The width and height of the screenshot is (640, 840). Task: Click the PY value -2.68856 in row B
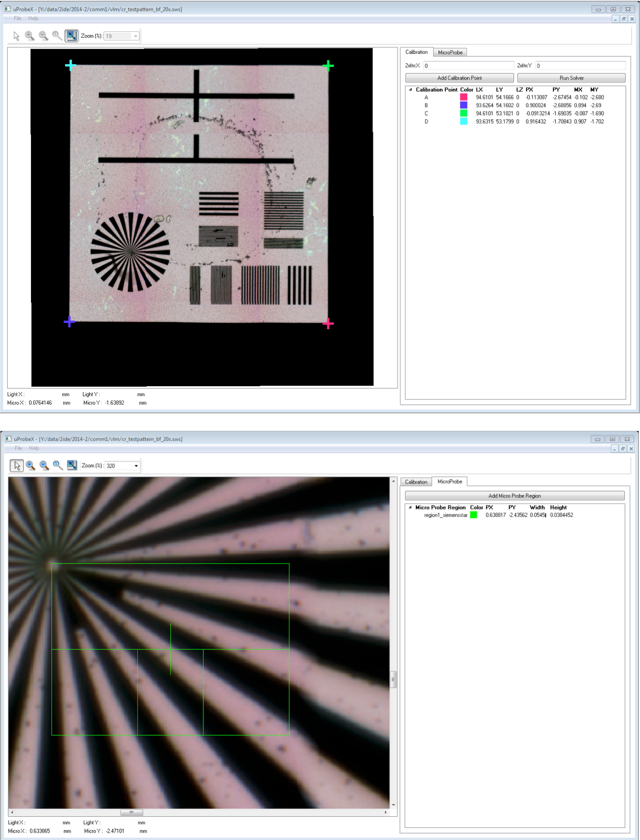tap(562, 105)
